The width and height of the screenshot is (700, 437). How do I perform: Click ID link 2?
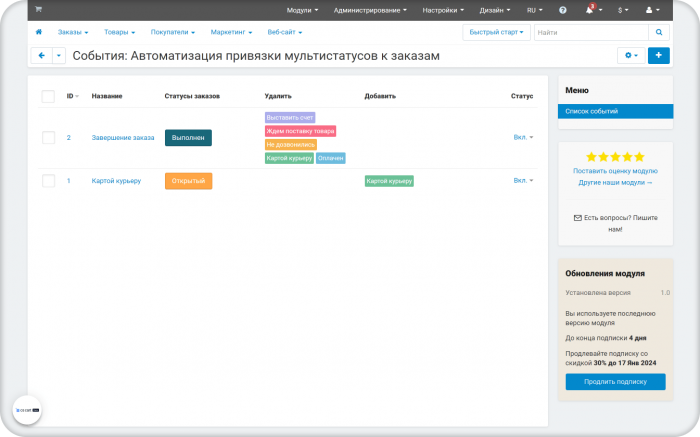click(69, 137)
